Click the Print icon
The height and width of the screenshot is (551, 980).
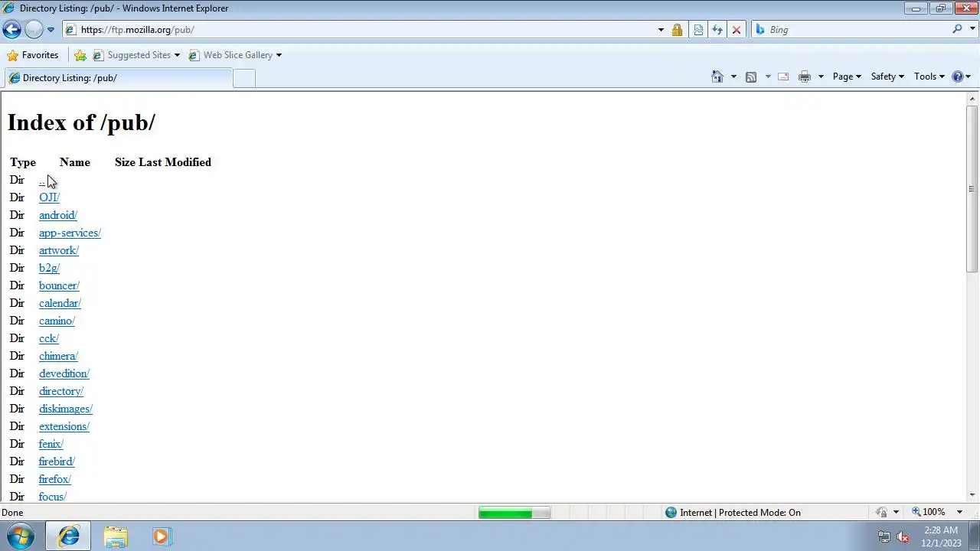click(x=805, y=77)
